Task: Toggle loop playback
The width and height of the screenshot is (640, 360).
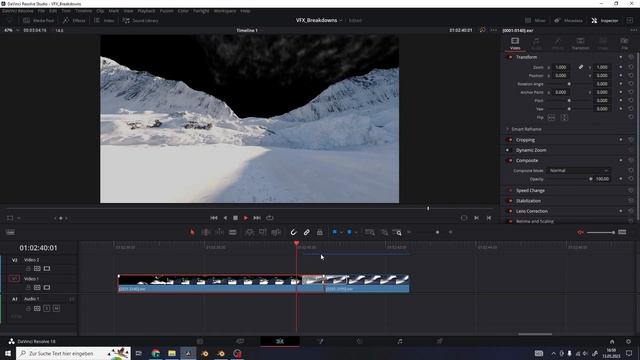Action: [270, 218]
